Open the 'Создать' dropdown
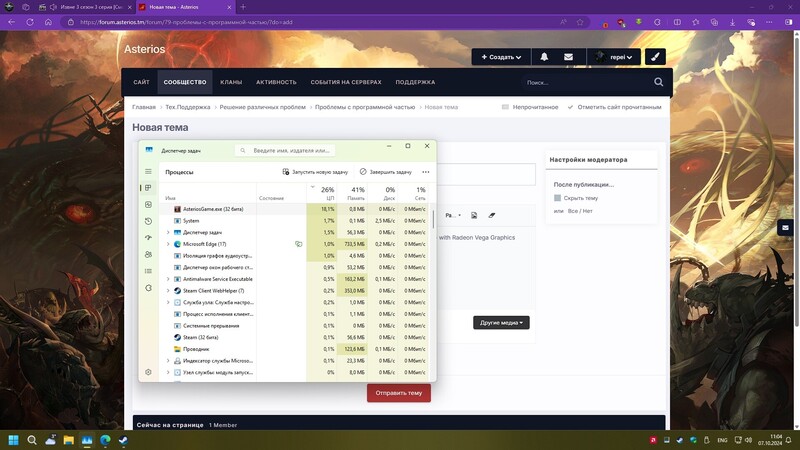This screenshot has width=800, height=450. tap(501, 57)
